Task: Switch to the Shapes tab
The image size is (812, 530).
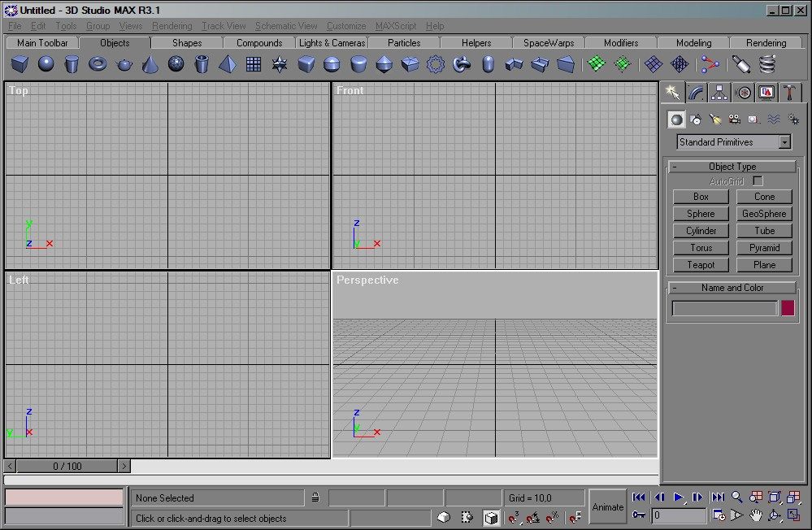Action: (x=187, y=43)
